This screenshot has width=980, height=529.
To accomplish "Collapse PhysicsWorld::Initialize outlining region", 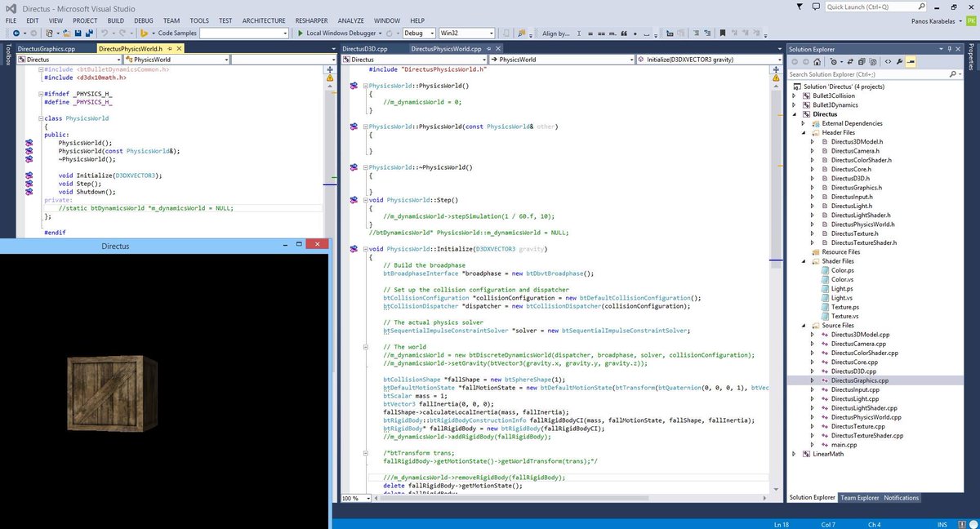I will 364,249.
